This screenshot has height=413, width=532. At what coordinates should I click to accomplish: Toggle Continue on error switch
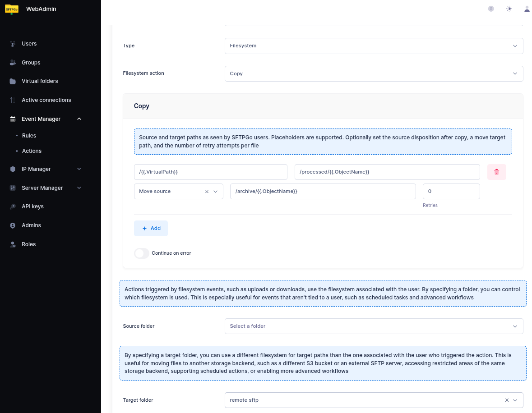pyautogui.click(x=142, y=253)
